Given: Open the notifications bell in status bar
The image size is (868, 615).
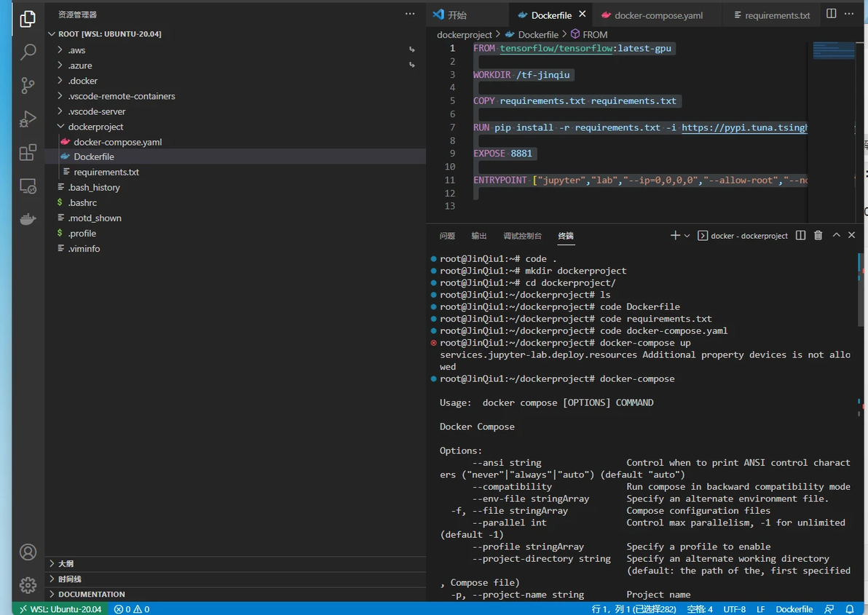Looking at the screenshot, I should pyautogui.click(x=850, y=609).
